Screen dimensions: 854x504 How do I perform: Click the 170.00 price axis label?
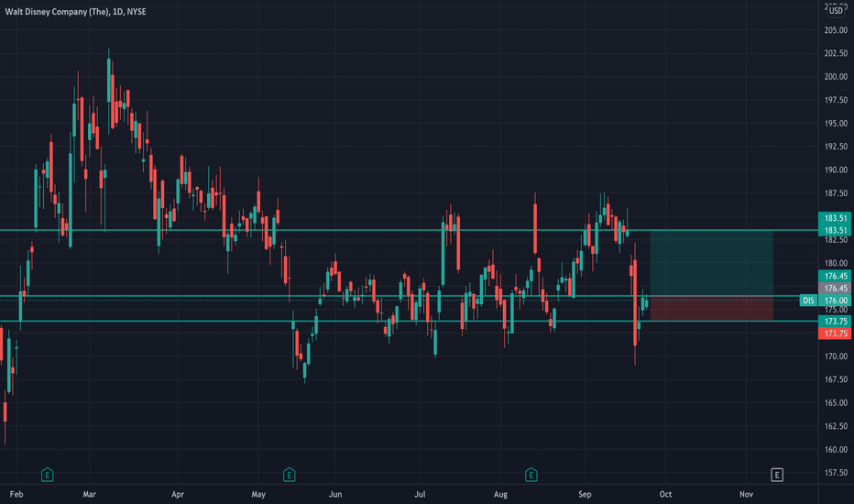point(836,356)
